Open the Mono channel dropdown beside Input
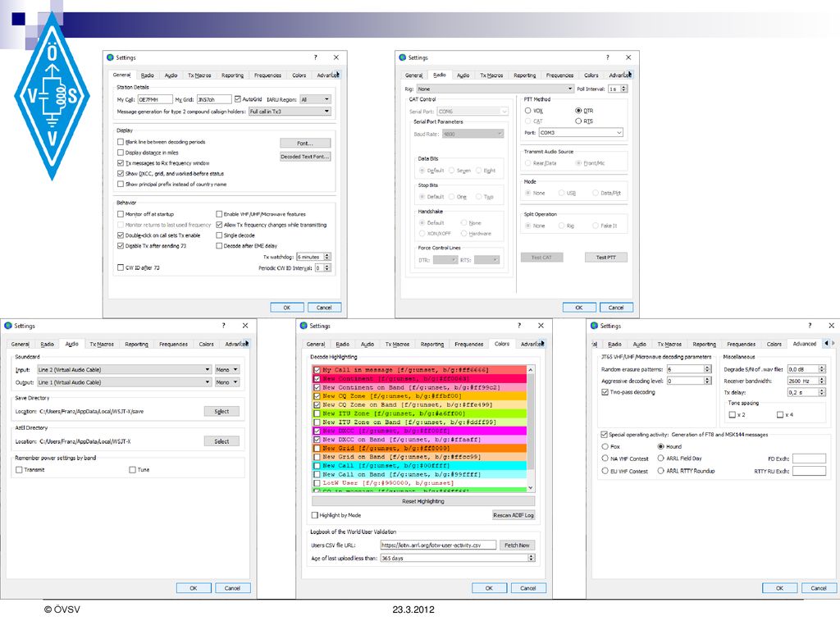 [226, 370]
